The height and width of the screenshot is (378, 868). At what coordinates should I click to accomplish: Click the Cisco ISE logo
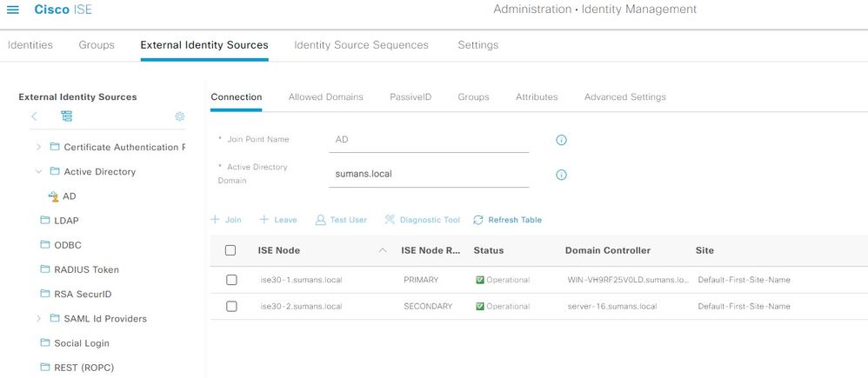tap(63, 10)
